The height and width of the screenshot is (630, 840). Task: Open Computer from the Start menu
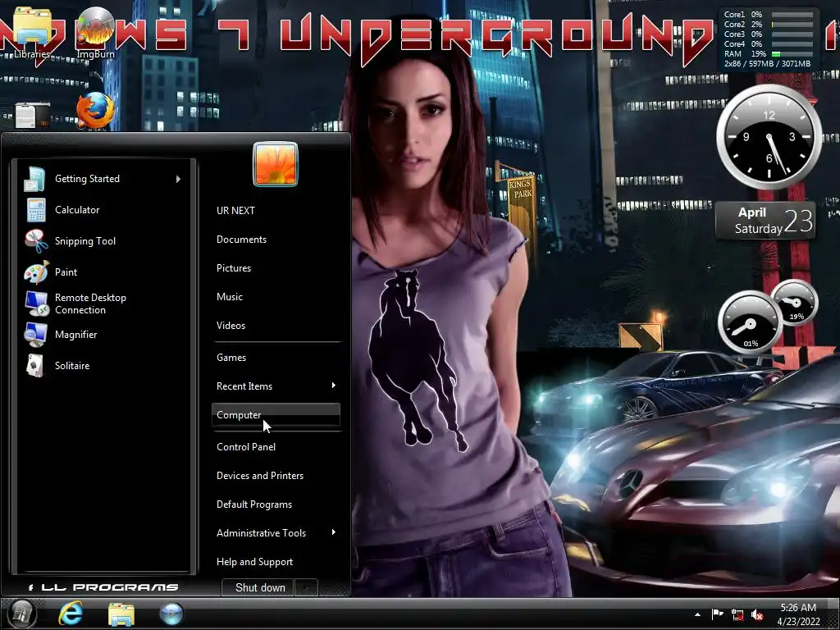(x=276, y=414)
